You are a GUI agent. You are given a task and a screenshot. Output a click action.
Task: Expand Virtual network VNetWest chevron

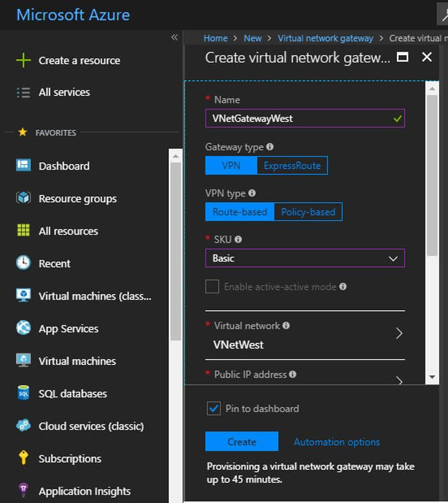click(x=399, y=334)
